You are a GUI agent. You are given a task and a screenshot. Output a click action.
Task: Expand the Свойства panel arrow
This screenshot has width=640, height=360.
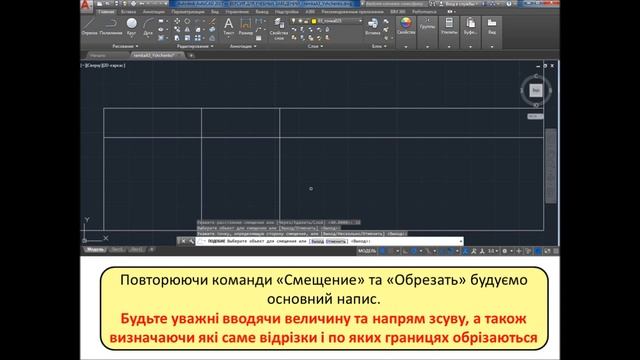pos(406,47)
